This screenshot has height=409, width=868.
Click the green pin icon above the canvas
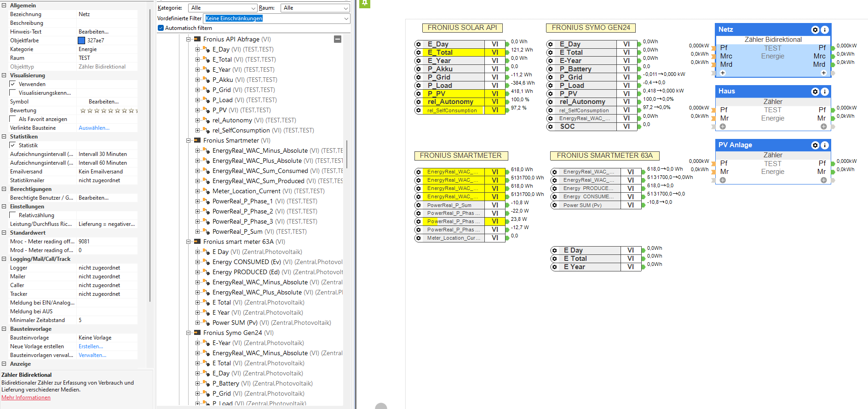click(x=364, y=3)
